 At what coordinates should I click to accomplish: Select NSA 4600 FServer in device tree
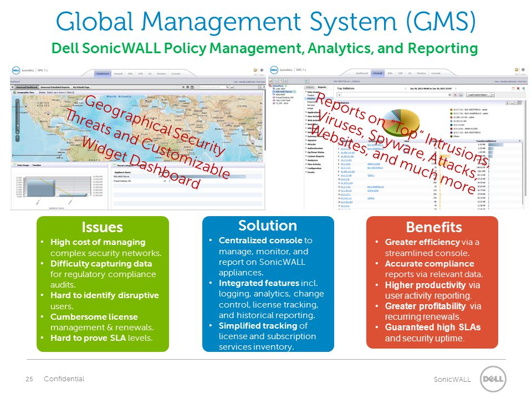pyautogui.click(x=284, y=91)
